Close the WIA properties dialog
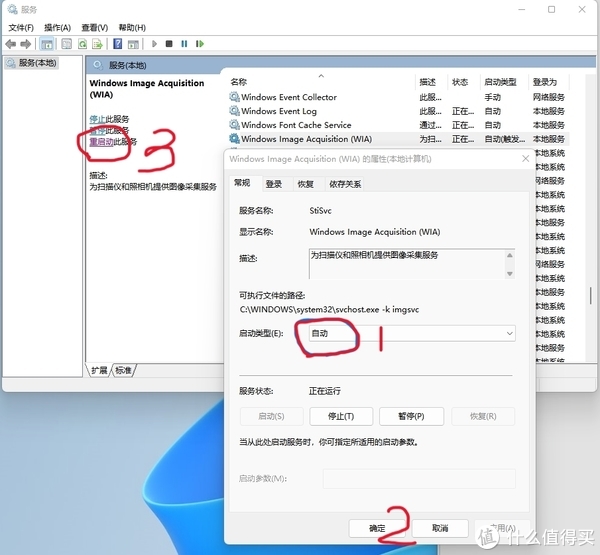 (526, 158)
